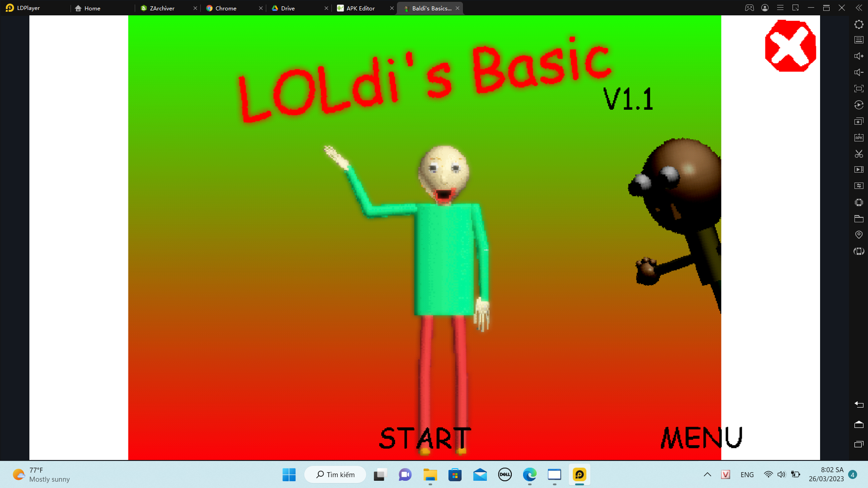Shake the virtual device

pyautogui.click(x=859, y=202)
